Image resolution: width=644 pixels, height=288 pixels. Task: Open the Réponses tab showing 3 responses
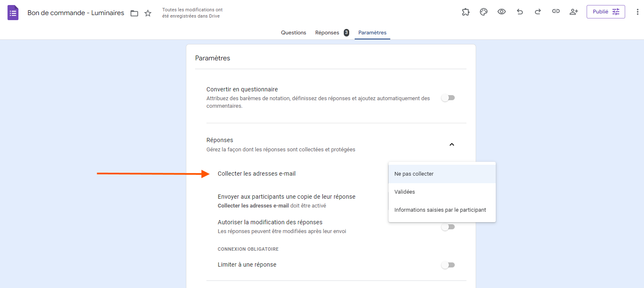pyautogui.click(x=327, y=32)
